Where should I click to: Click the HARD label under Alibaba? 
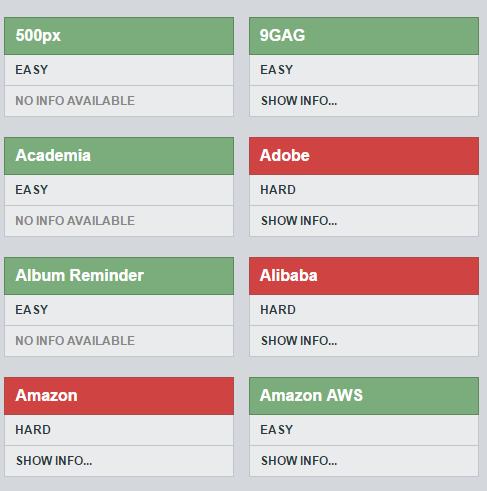coord(278,310)
